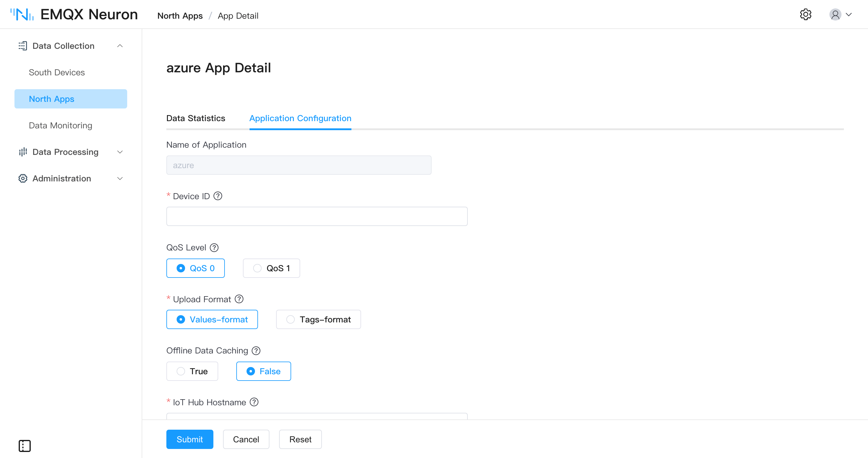Collapse the sidebar with the bottom-left icon
This screenshot has width=868, height=458.
25,446
